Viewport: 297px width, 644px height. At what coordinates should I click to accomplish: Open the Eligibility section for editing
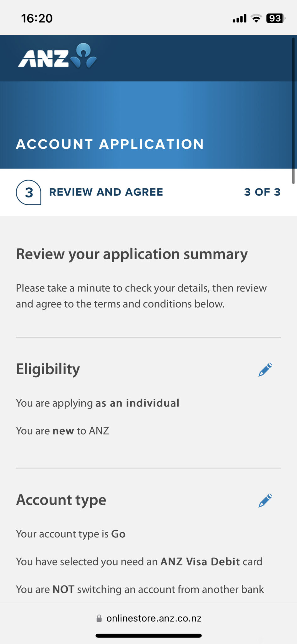point(265,369)
